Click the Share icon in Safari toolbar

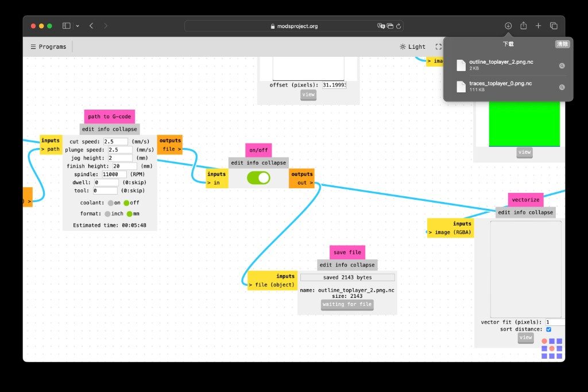coord(524,25)
